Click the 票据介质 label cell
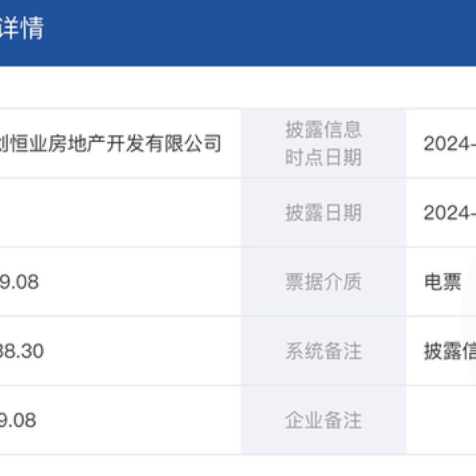Image resolution: width=476 pixels, height=476 pixels. coord(324,282)
